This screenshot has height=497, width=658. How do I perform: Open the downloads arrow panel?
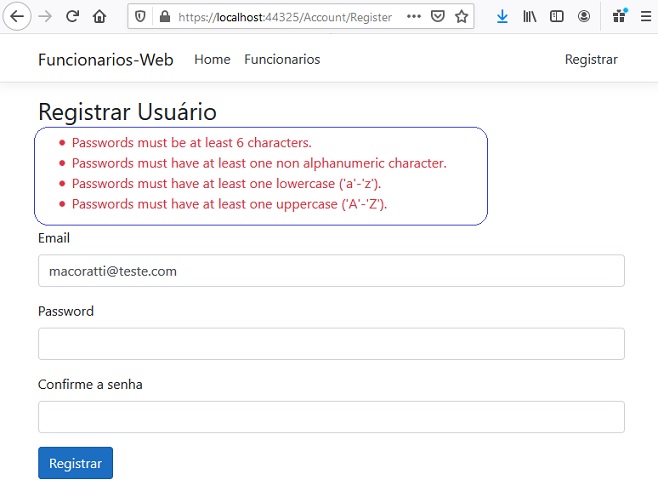tap(502, 16)
